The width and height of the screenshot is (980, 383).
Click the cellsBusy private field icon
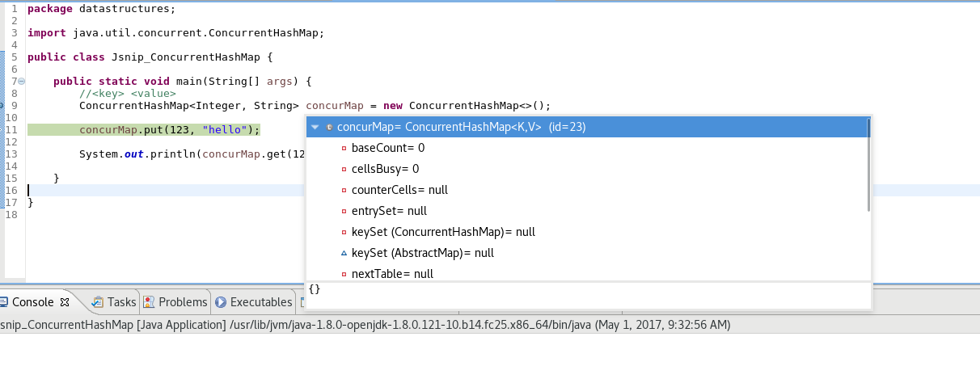click(344, 170)
